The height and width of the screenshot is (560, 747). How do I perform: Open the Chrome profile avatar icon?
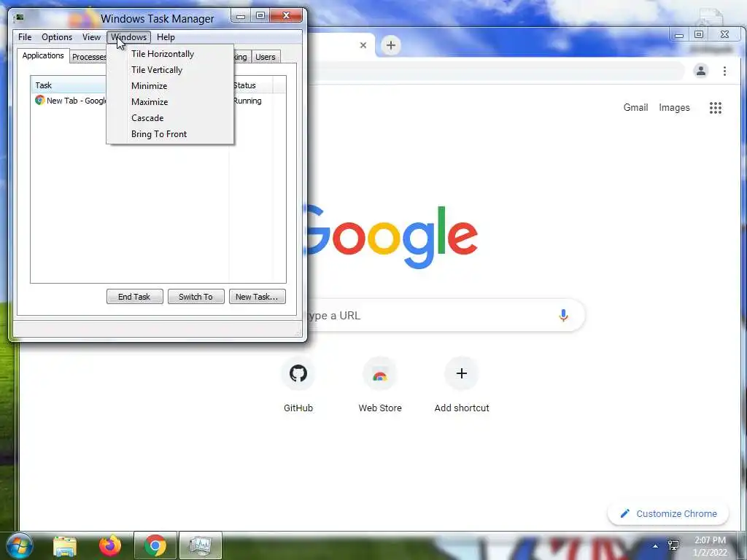701,71
